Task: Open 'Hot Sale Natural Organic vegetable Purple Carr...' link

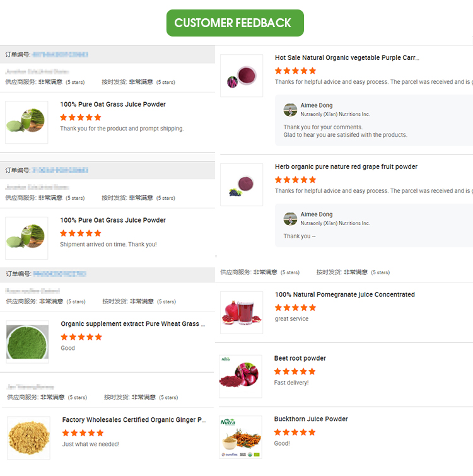Action: 347,58
